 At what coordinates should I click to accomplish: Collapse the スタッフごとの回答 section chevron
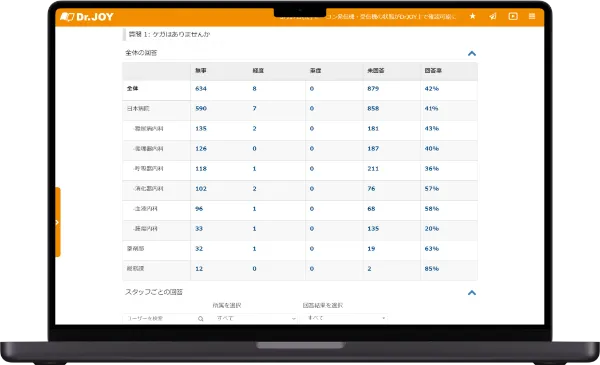(472, 293)
